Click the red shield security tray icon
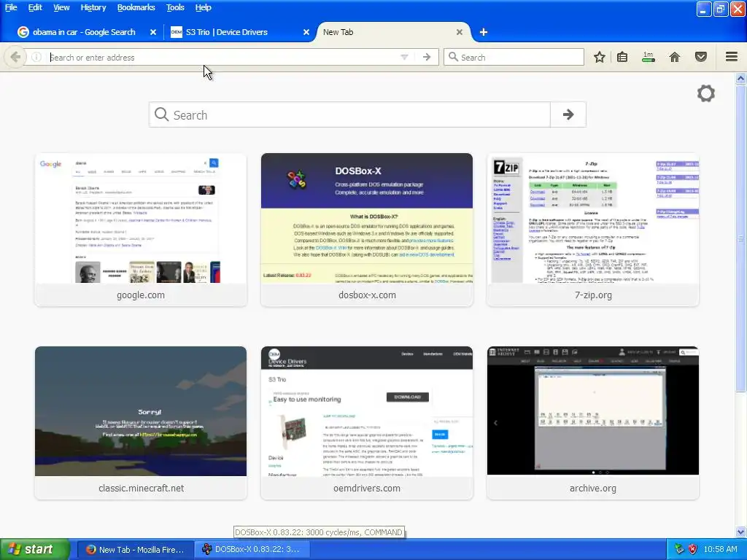The height and width of the screenshot is (560, 747). point(693,549)
